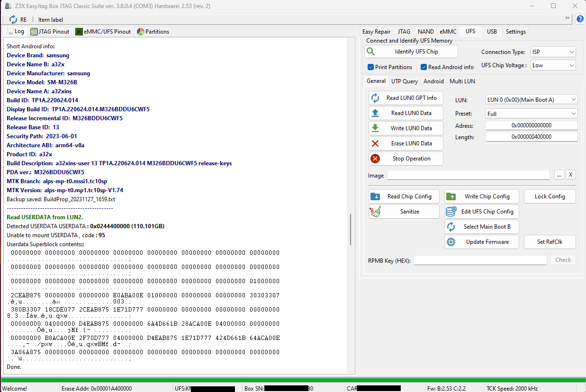Open the UTP Query sub-tab
Viewport: 586px width, 392px height.
(x=404, y=81)
